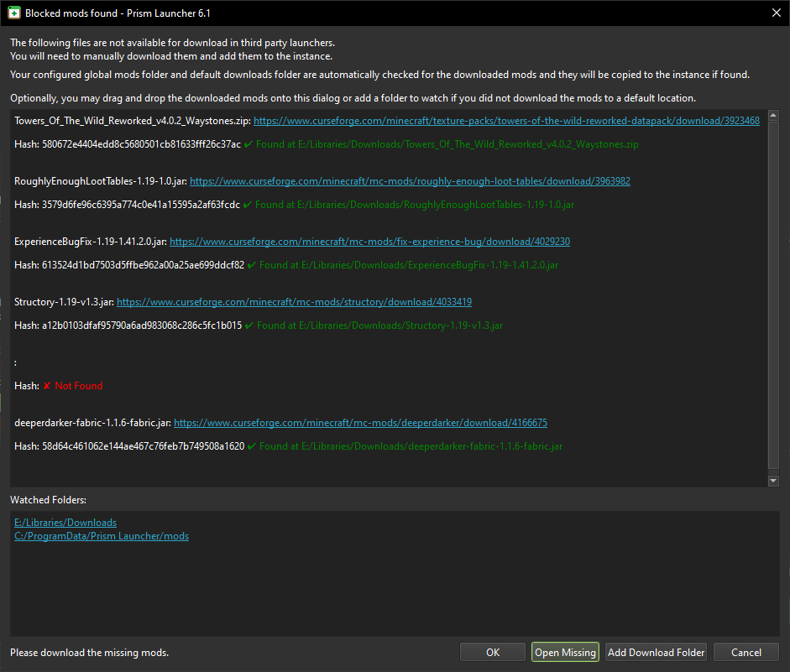
Task: Click 'Found at' path for RoughlyEnoughLootTables jar
Action: tap(415, 205)
